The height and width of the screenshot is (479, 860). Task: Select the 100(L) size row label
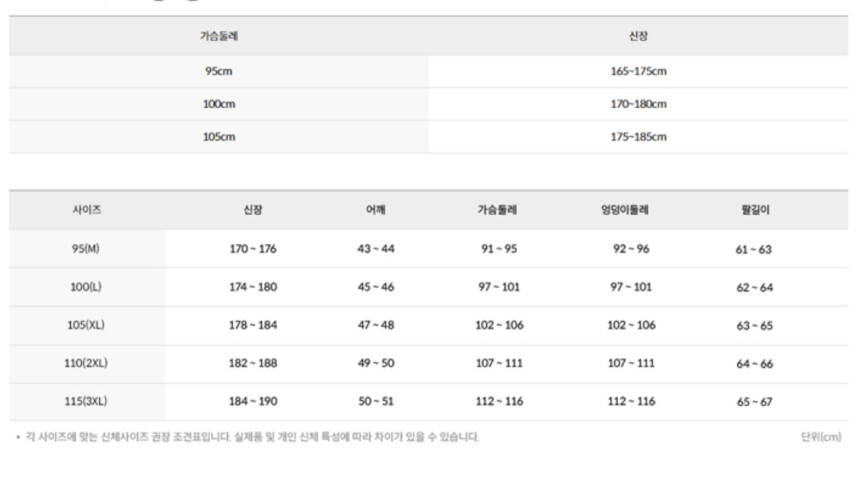point(86,287)
